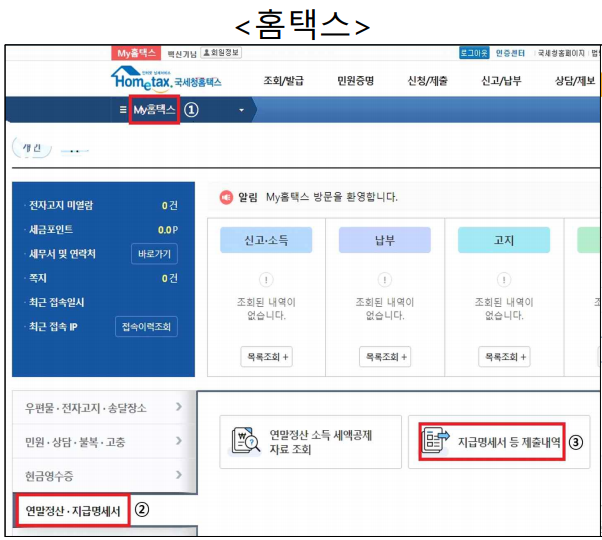Select My홈택스 in the blue navigation bar
The width and height of the screenshot is (602, 540).
[x=154, y=110]
